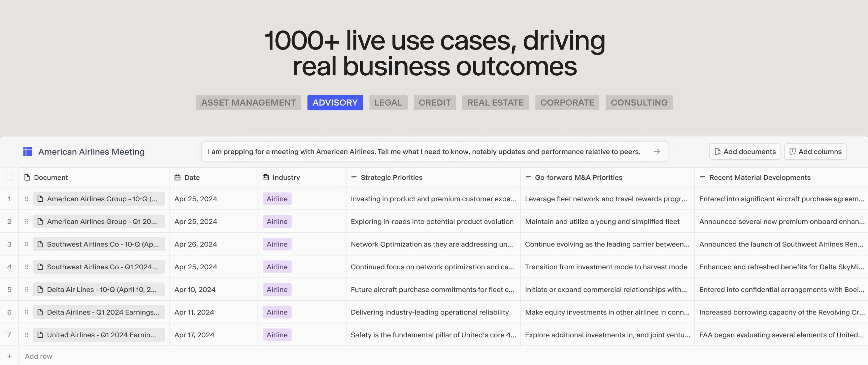Switch to the Legal tab

click(388, 102)
